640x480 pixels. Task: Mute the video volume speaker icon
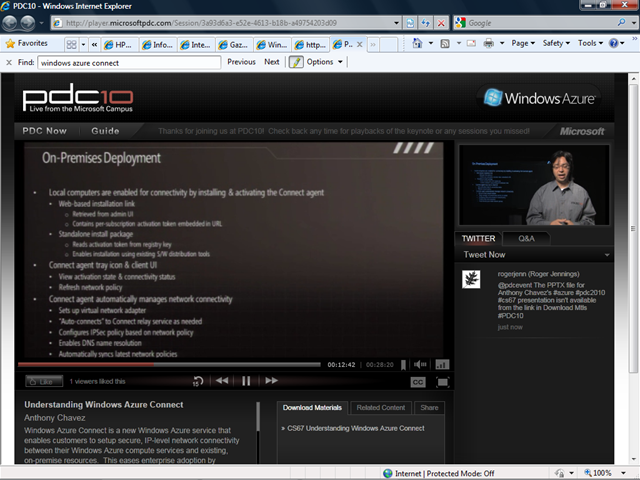point(420,365)
